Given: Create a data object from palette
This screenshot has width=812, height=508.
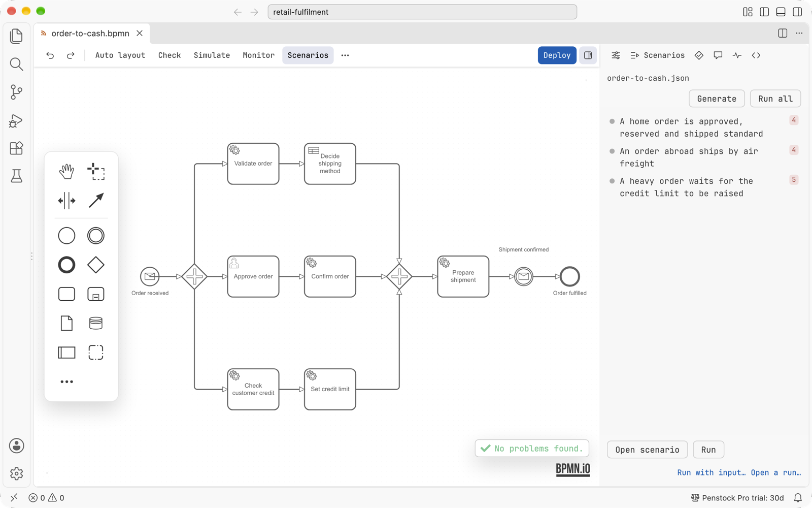Looking at the screenshot, I should click(x=66, y=323).
